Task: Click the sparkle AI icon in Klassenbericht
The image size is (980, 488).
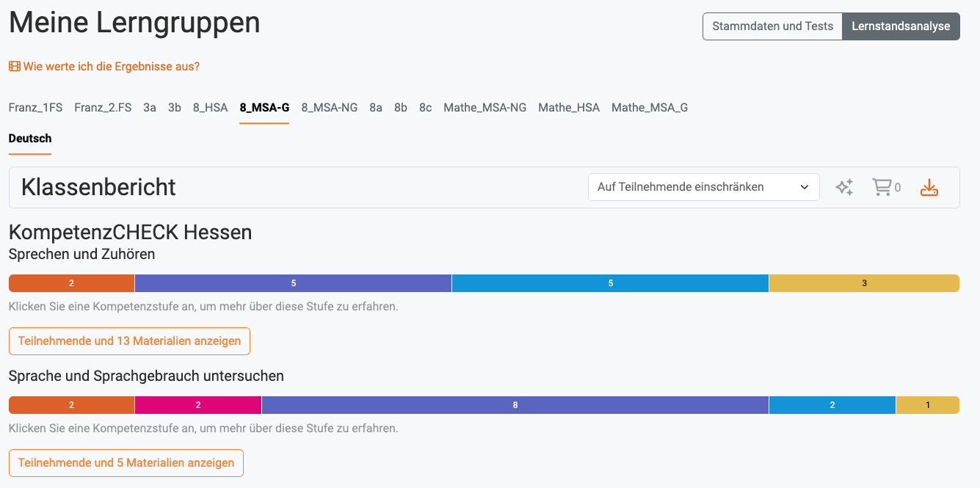Action: 844,187
